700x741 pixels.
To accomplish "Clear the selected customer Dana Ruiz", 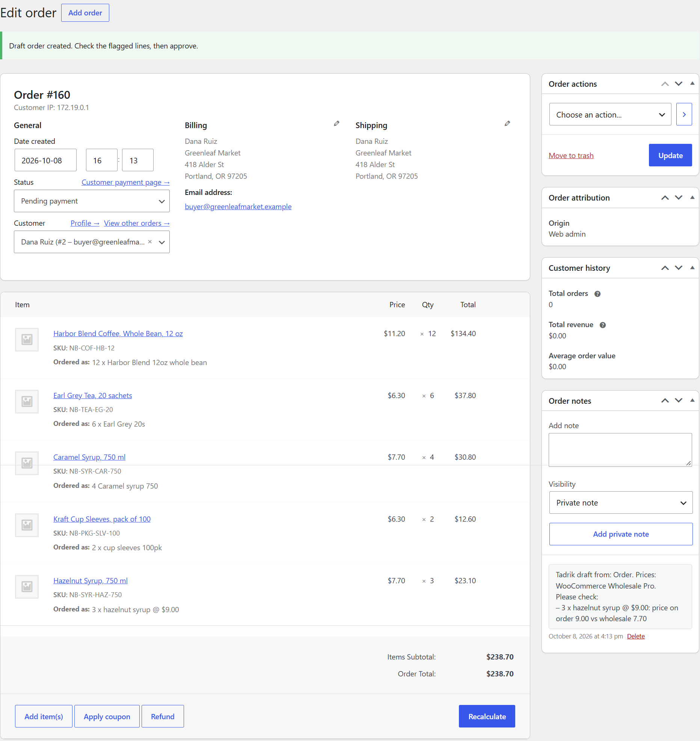I will pos(150,242).
